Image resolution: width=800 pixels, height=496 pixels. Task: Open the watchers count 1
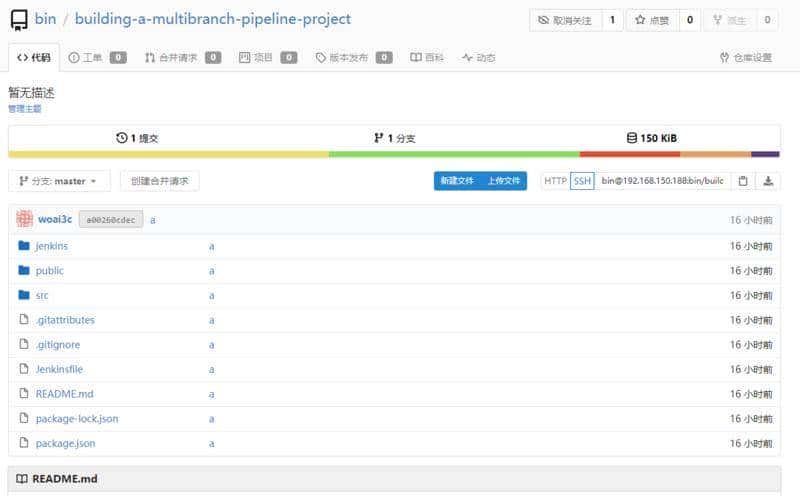tap(612, 20)
